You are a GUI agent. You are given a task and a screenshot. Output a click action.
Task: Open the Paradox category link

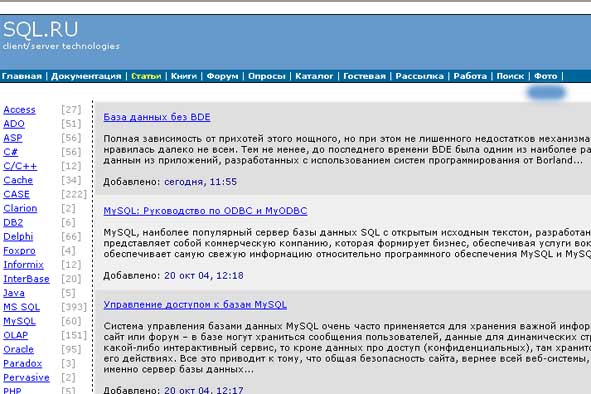[22, 363]
